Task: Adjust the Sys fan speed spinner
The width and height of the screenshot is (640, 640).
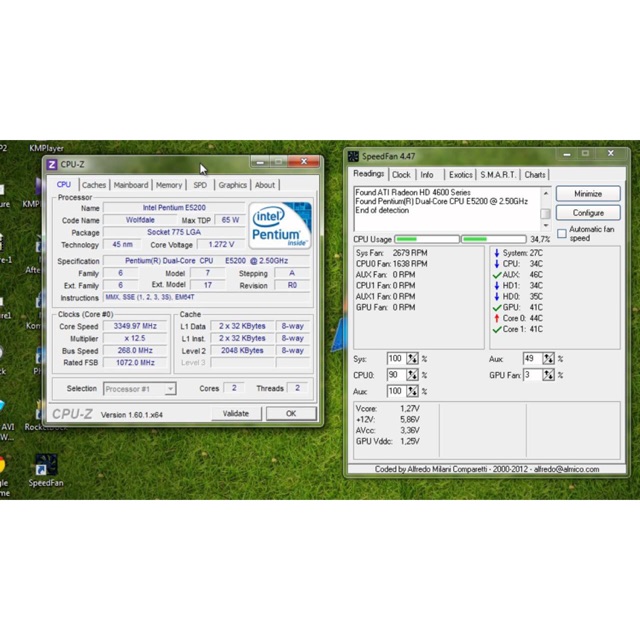Action: (x=412, y=359)
